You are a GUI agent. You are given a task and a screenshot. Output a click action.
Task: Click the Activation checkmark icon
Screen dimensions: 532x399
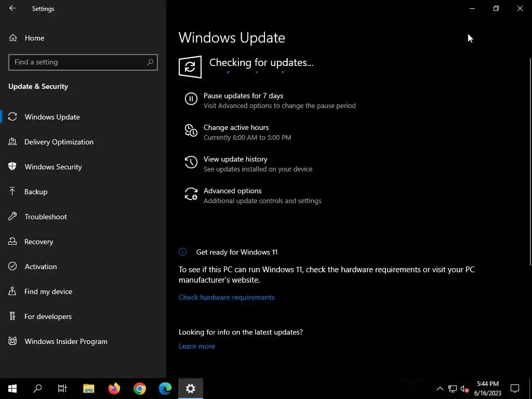tap(12, 266)
